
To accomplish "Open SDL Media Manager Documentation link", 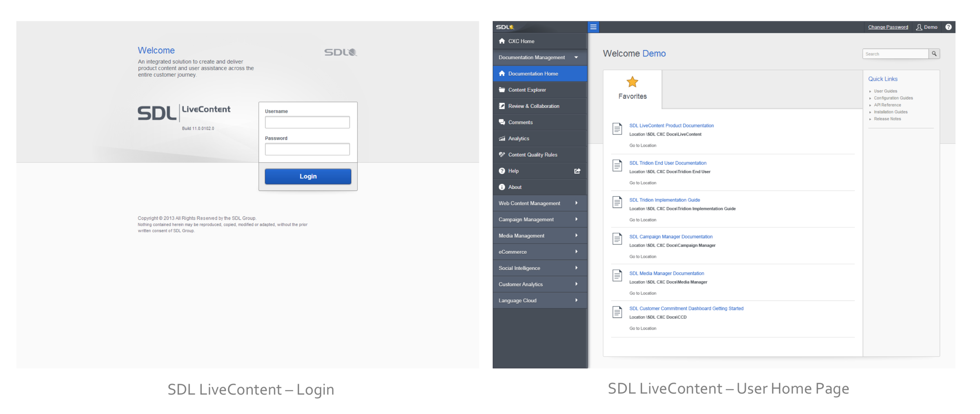I will [x=666, y=273].
